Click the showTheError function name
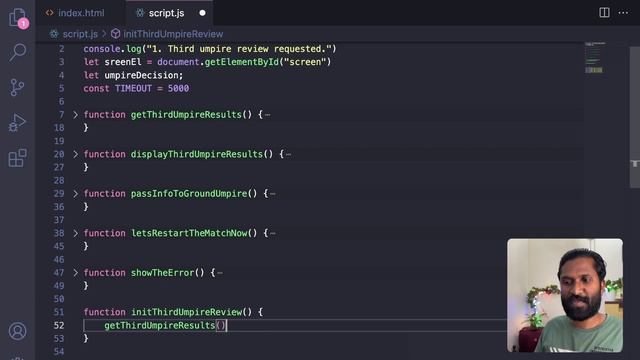This screenshot has width=640, height=360. (162, 273)
